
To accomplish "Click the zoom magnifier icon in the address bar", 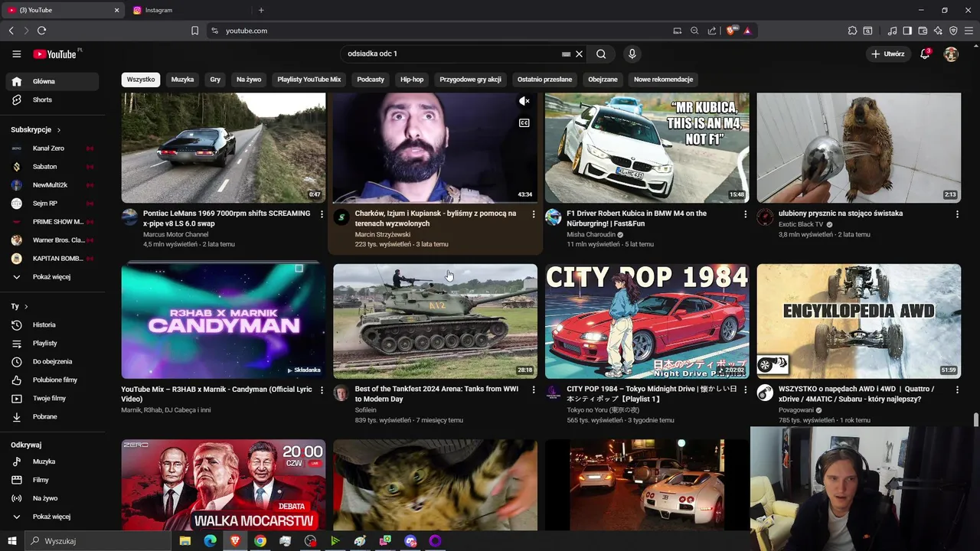I will coord(694,31).
